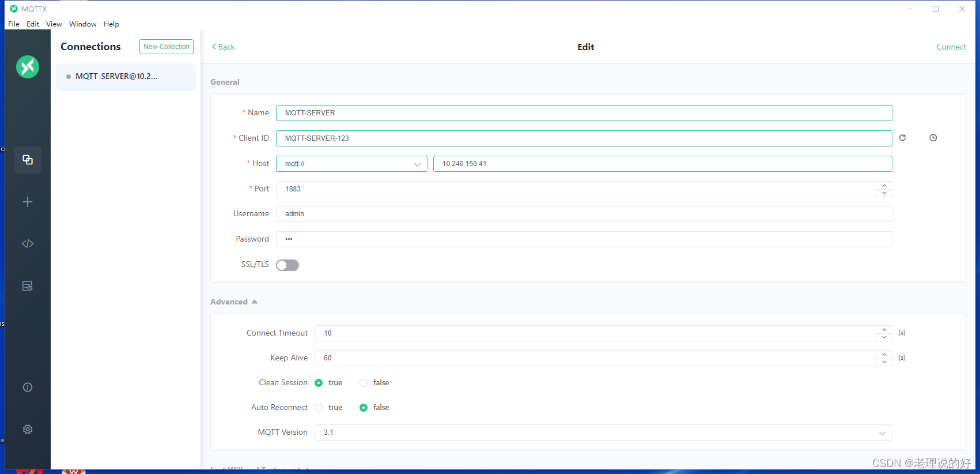Click the Client ID input field
980x474 pixels.
pos(584,138)
